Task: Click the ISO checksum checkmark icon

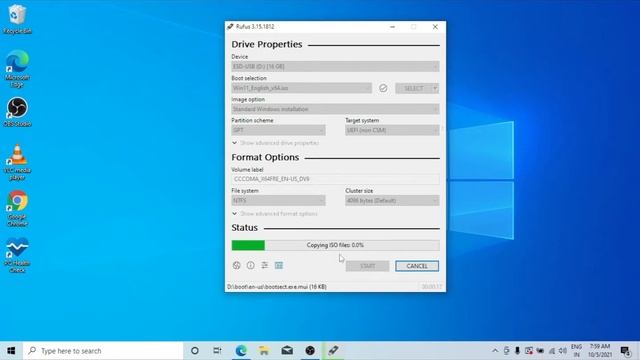Action: coord(383,88)
